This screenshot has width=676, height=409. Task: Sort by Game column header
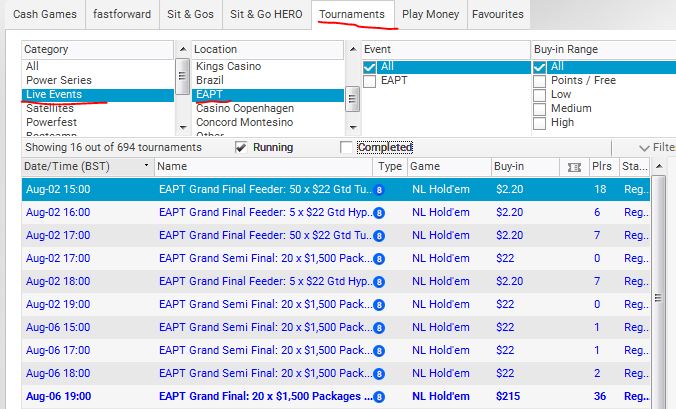(x=449, y=166)
